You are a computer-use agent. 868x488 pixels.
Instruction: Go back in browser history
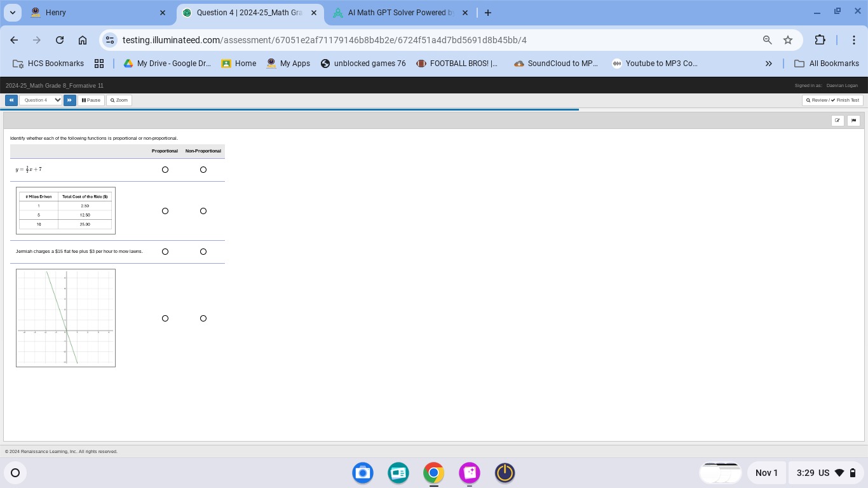14,40
